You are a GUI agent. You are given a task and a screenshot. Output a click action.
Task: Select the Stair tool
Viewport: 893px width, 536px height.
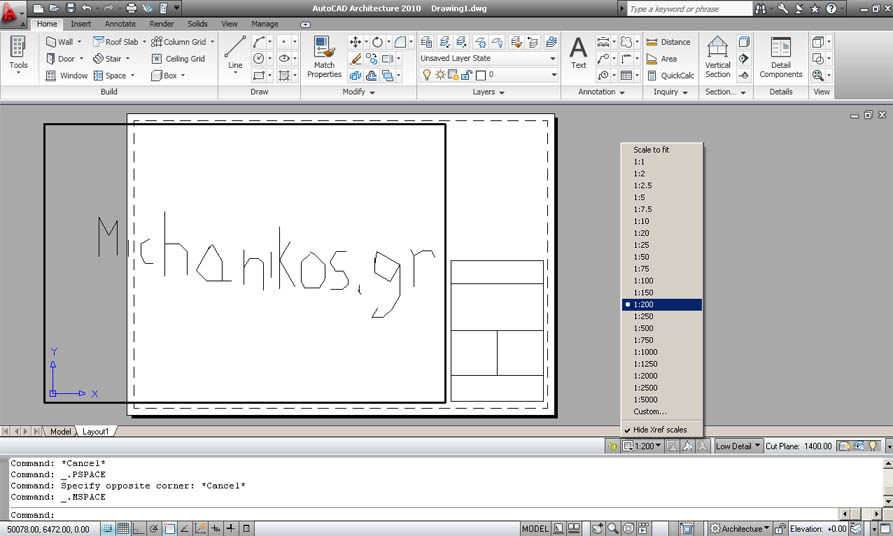tap(108, 59)
